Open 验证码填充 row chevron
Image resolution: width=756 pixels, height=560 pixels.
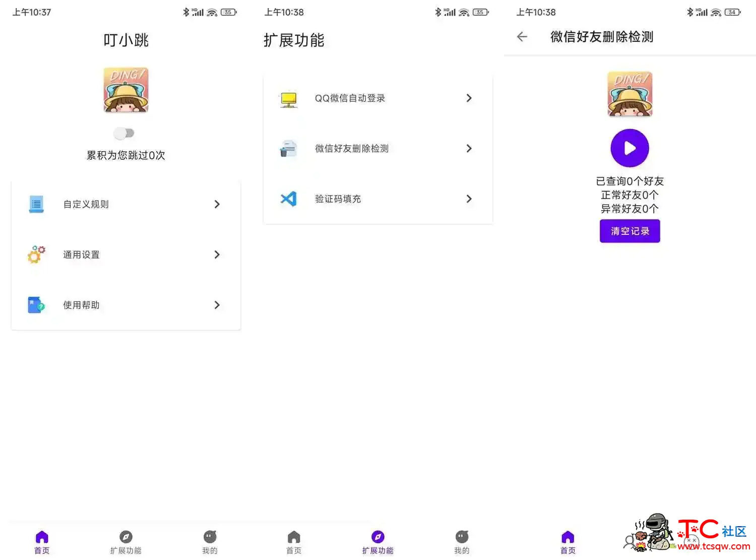tap(469, 199)
